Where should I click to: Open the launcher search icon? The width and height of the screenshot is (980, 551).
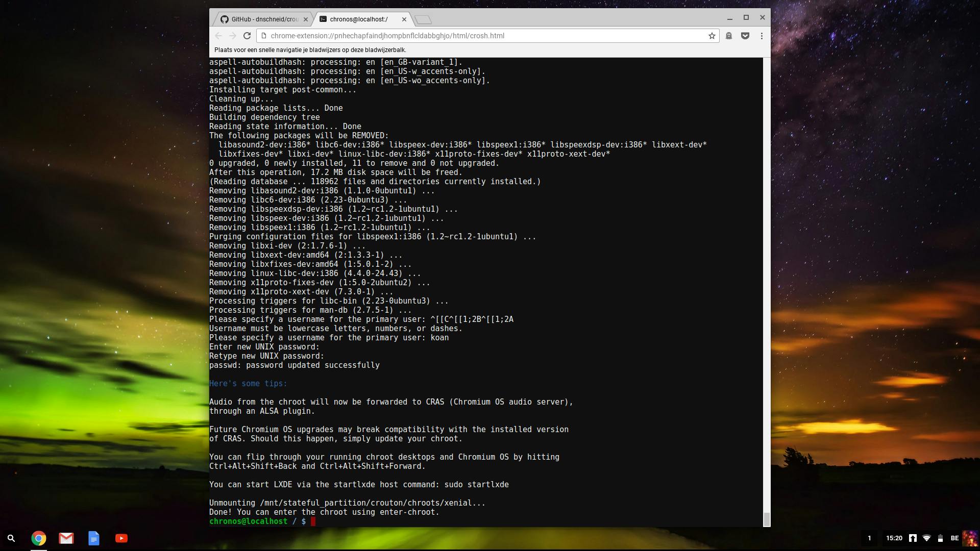click(11, 538)
